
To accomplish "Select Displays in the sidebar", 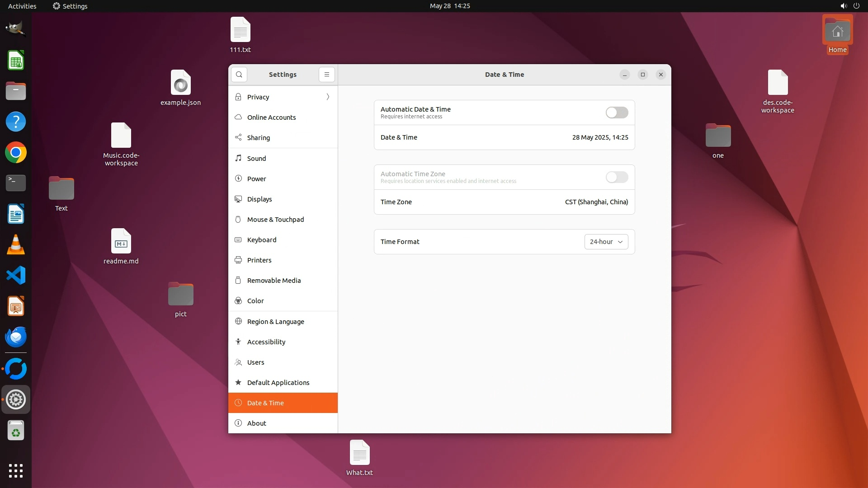I will (259, 199).
